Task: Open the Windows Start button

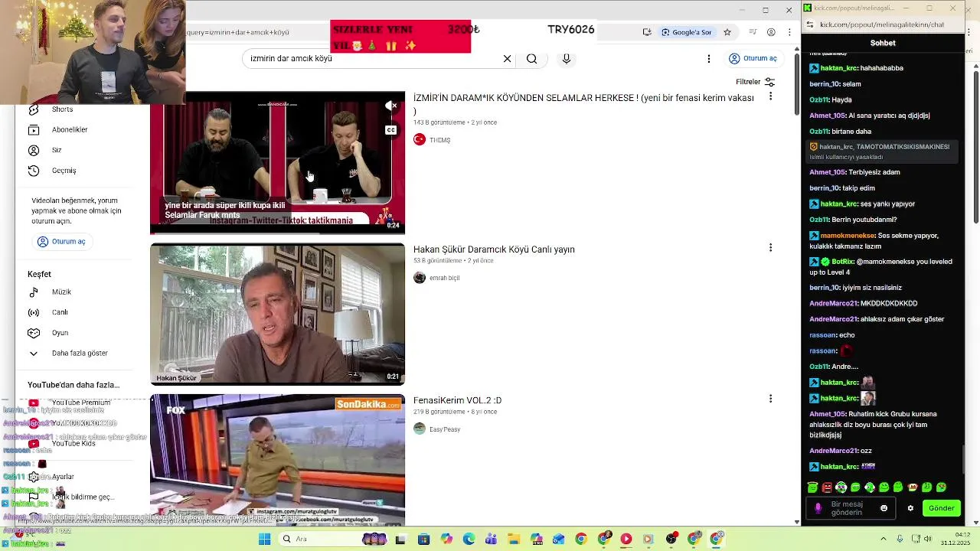Action: (x=264, y=540)
